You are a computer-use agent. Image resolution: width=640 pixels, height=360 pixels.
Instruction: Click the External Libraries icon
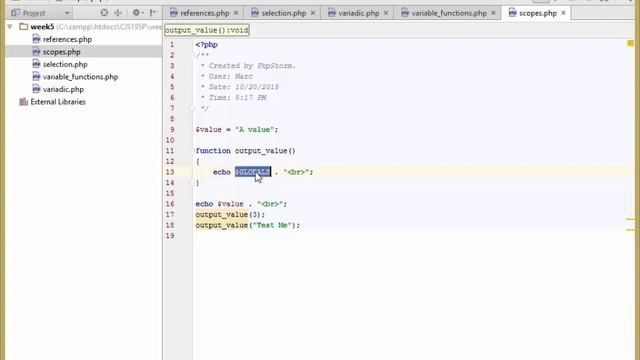(x=23, y=102)
